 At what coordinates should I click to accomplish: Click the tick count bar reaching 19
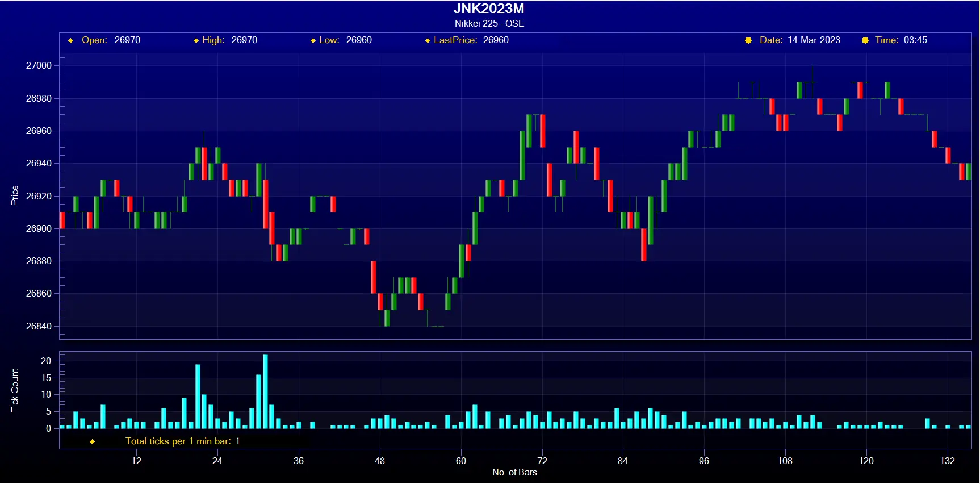(x=198, y=397)
